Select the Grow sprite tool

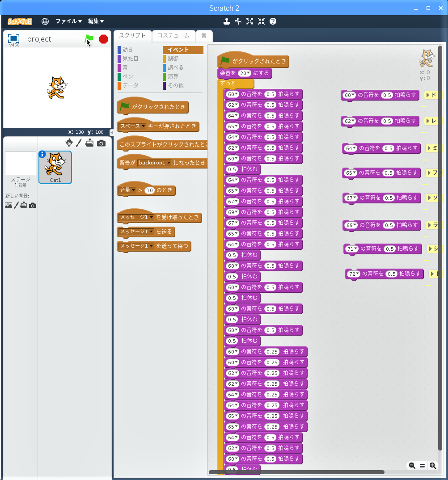point(249,21)
